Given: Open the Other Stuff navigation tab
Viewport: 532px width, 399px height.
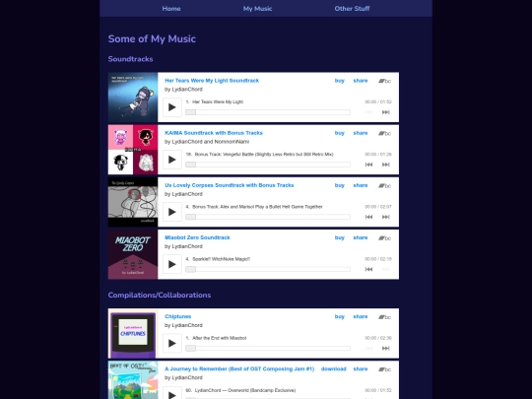Looking at the screenshot, I should coord(352,9).
